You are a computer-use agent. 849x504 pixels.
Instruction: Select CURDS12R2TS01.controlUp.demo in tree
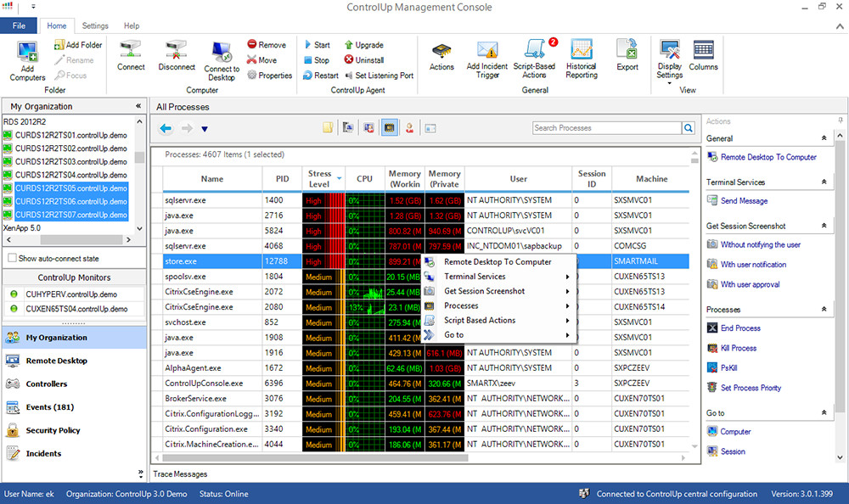[71, 135]
